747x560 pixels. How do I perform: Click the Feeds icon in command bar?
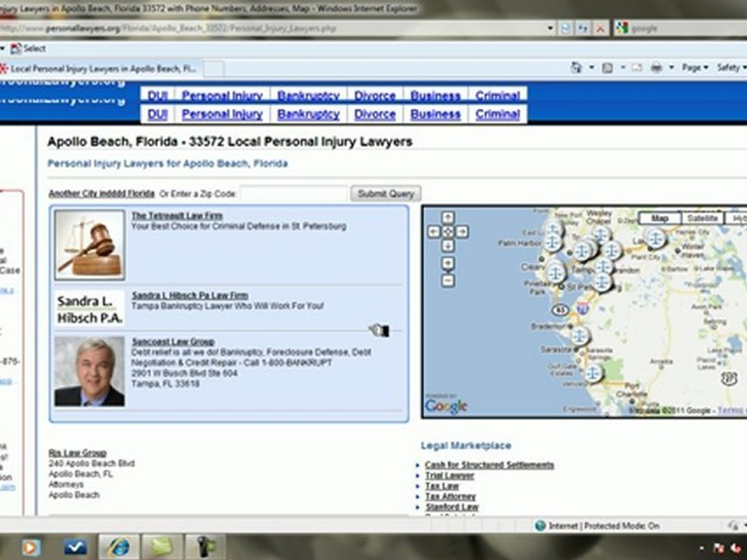(608, 68)
